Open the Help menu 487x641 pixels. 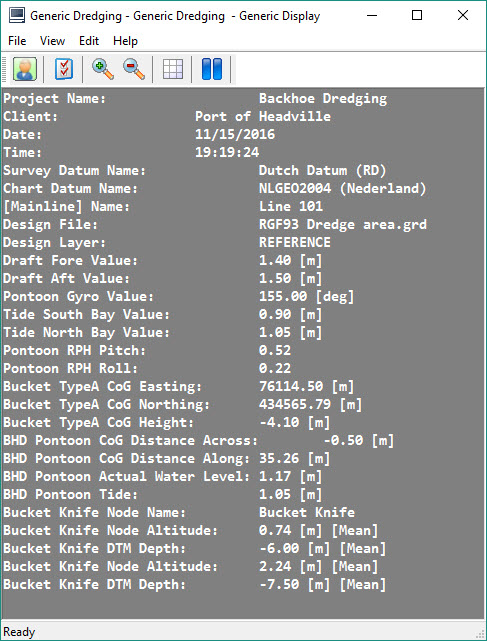pos(126,41)
